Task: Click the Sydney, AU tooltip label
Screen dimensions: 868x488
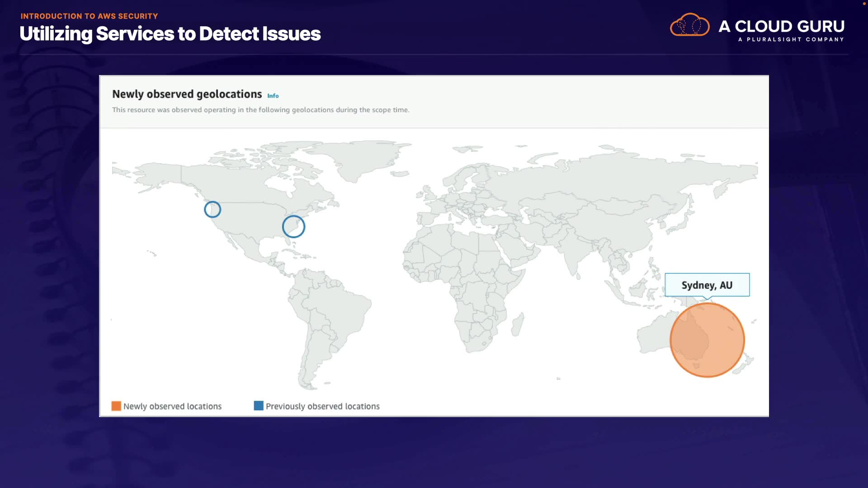Action: click(707, 285)
